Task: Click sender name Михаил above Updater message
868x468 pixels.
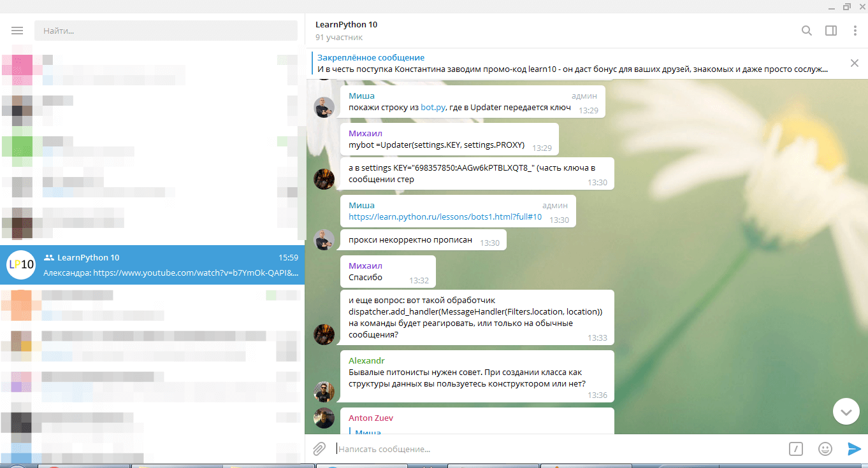Action: click(365, 133)
